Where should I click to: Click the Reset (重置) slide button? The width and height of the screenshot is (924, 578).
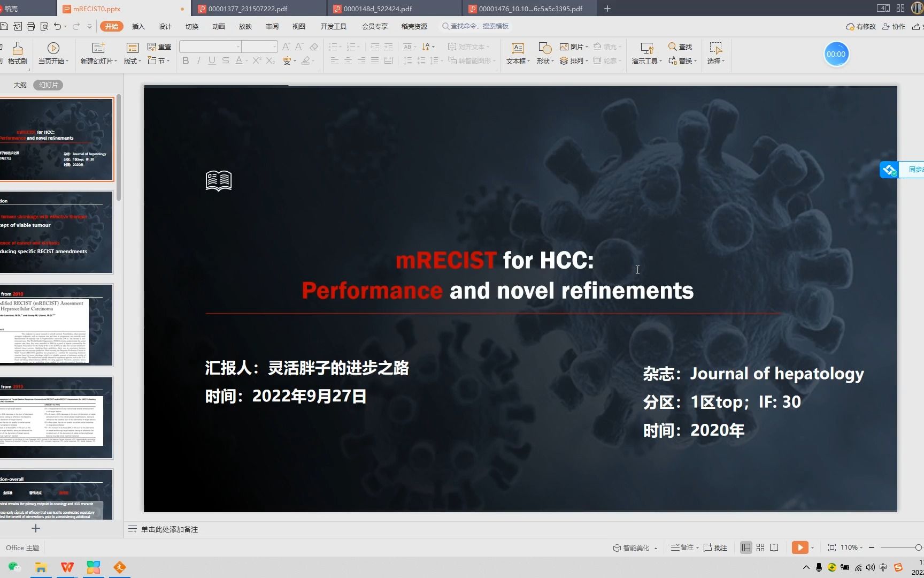159,47
